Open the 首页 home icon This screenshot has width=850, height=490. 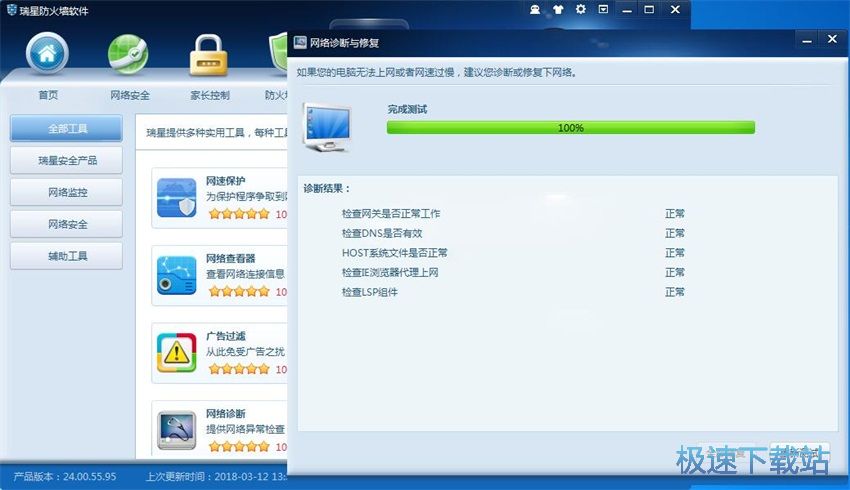point(47,53)
